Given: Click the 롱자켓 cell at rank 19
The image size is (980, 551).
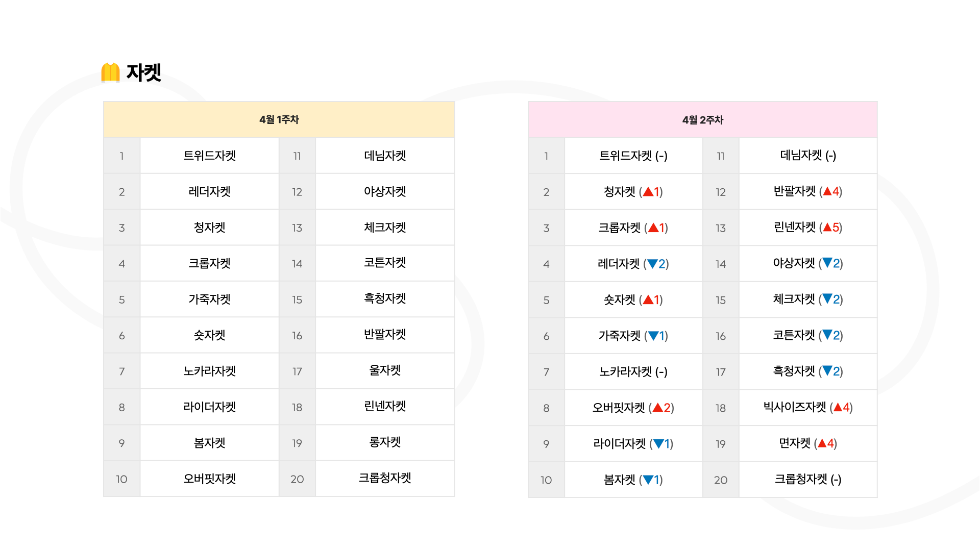Looking at the screenshot, I should pos(385,443).
